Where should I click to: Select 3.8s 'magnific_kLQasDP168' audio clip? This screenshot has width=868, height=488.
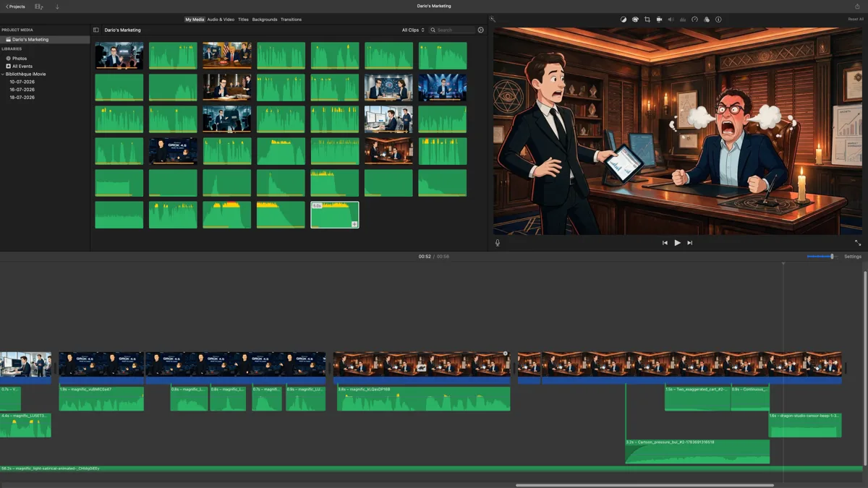coord(423,398)
